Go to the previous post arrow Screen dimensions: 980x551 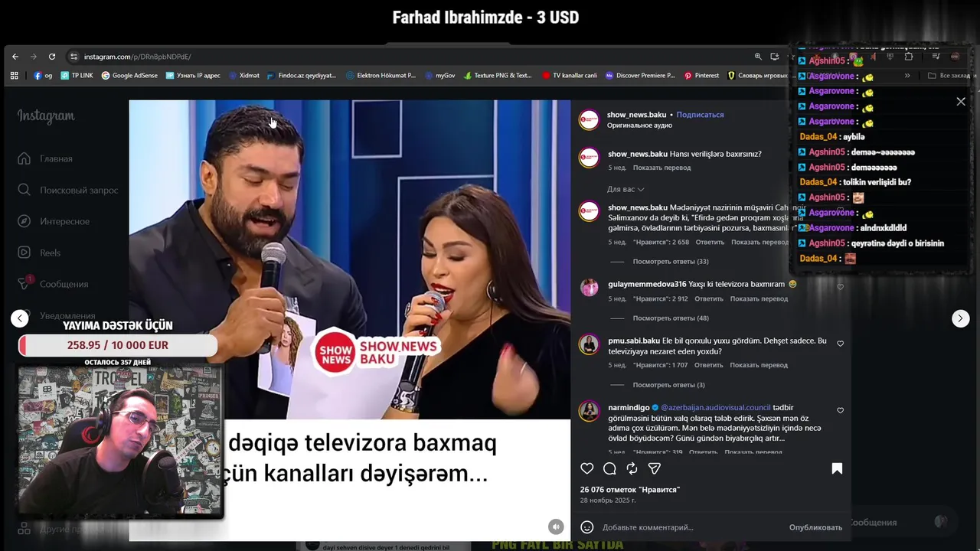(x=20, y=318)
